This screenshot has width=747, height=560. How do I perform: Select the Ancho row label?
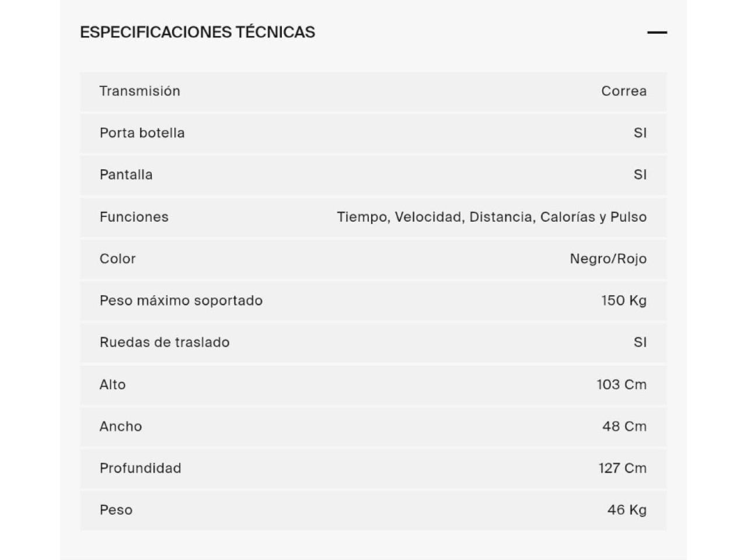click(121, 426)
